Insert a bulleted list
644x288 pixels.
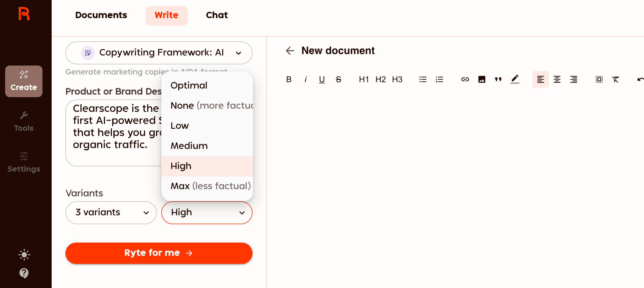click(423, 79)
